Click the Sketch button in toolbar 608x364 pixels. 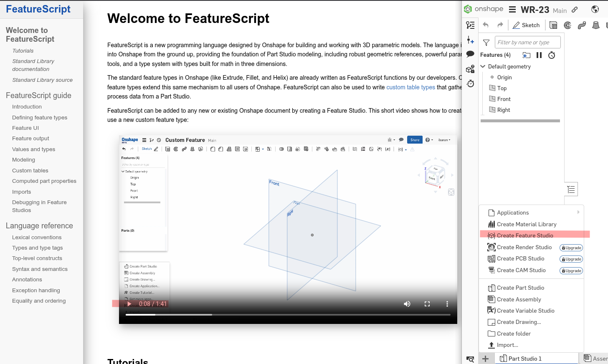526,25
